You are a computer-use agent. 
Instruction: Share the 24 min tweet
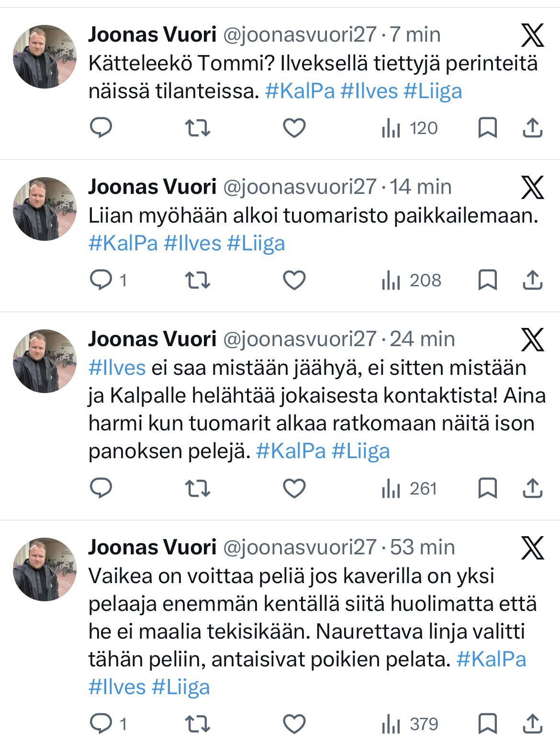click(532, 488)
